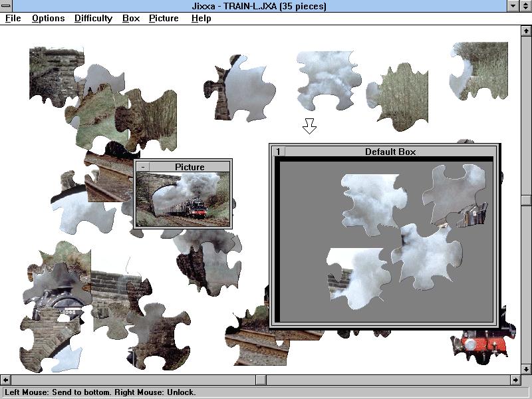The image size is (532, 399).
Task: Click the Picture preview window title bar
Action: point(190,167)
